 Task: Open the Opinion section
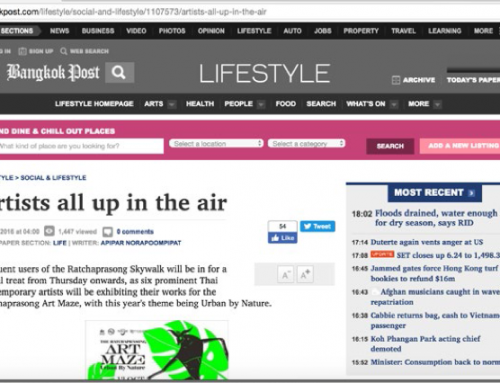(x=211, y=31)
